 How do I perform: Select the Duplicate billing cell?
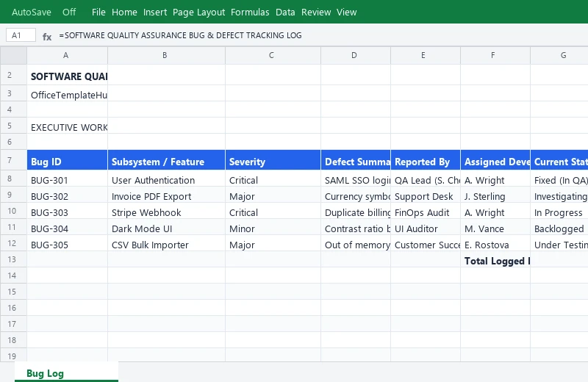click(x=356, y=211)
